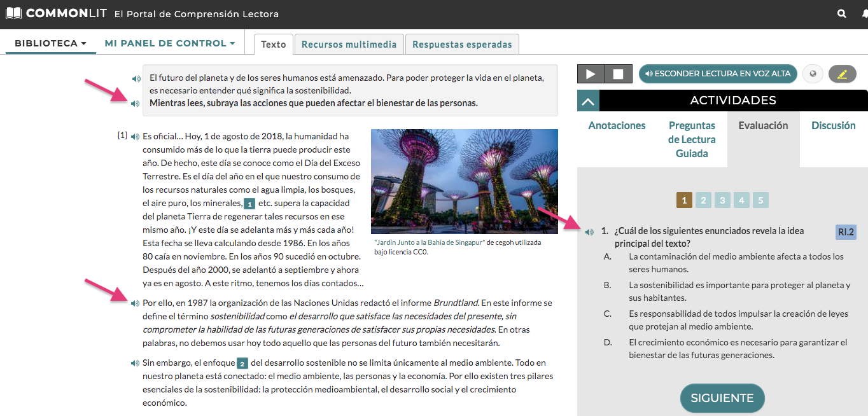Choose answer D about crecimiento económico
Image resolution: width=868 pixels, height=416 pixels.
click(726, 349)
